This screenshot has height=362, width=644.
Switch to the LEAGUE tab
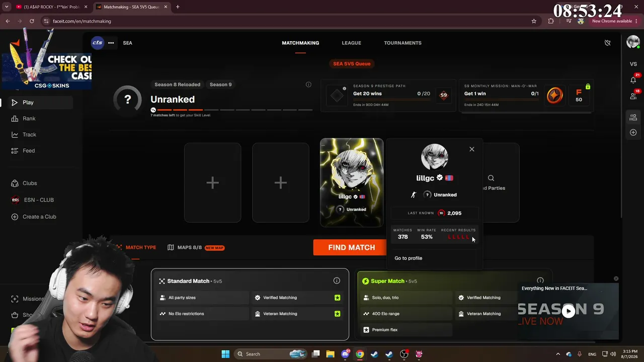(x=352, y=43)
